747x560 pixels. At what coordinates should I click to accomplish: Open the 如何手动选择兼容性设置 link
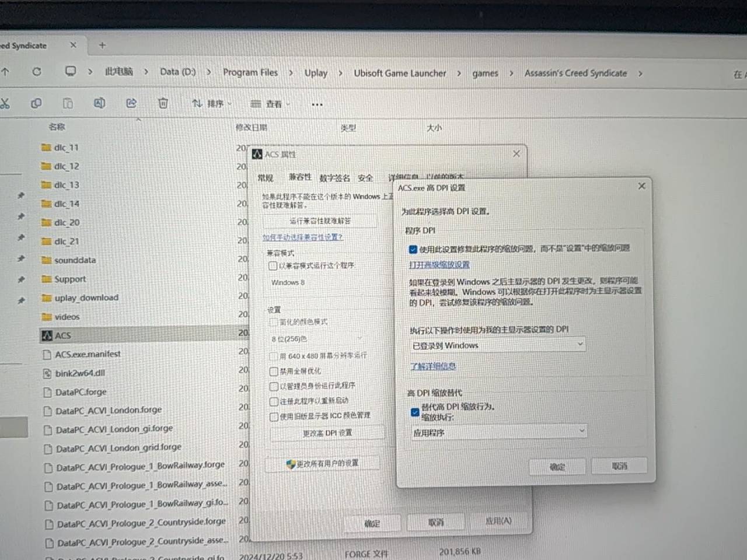(303, 237)
